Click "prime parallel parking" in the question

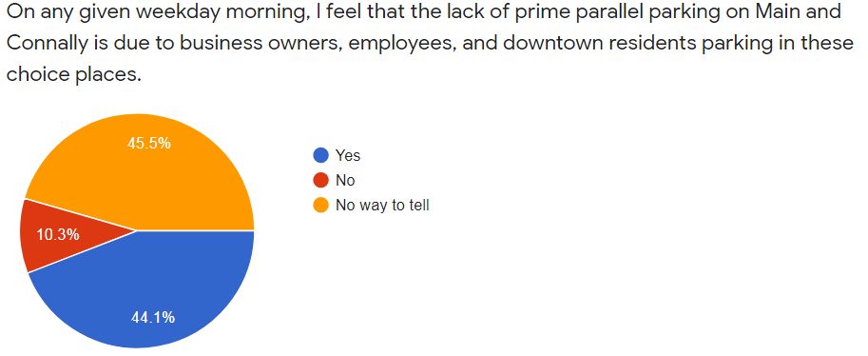(590, 13)
